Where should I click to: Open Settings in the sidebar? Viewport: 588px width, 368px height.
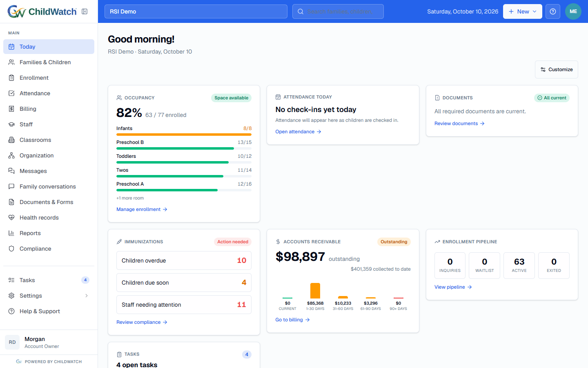49,296
